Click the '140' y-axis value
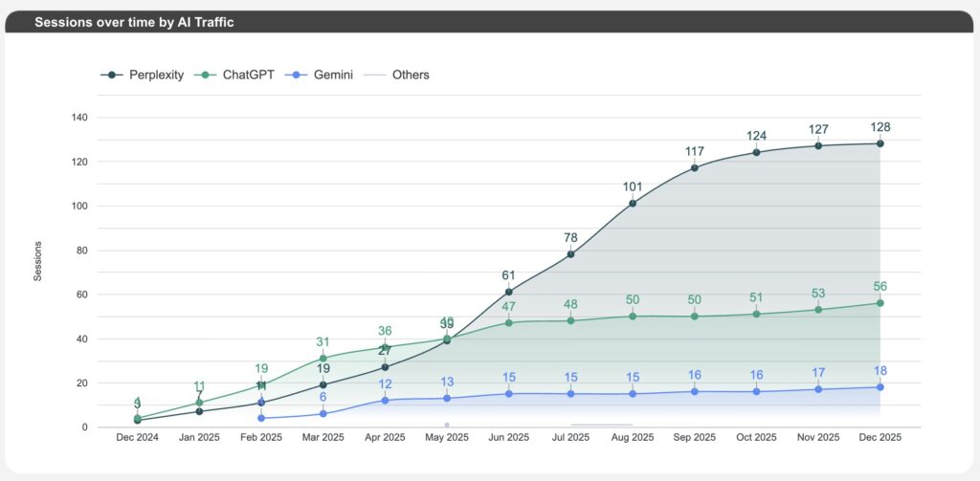Image resolution: width=980 pixels, height=481 pixels. click(x=79, y=118)
